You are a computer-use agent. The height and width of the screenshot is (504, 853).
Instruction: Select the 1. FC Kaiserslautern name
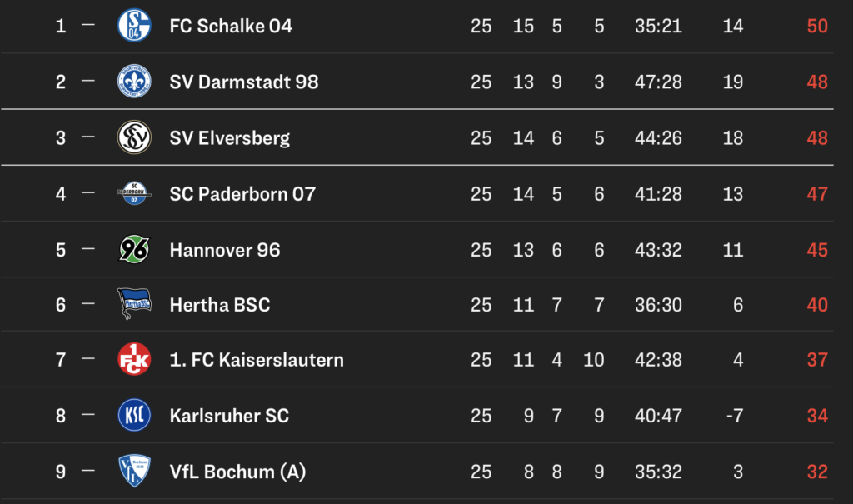[x=256, y=360]
